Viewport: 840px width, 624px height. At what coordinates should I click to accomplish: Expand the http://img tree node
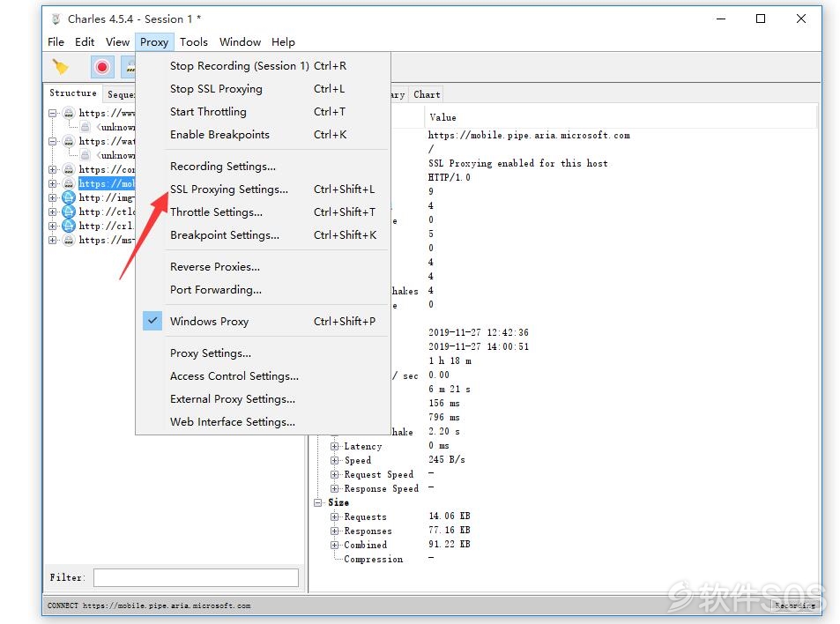(x=53, y=197)
